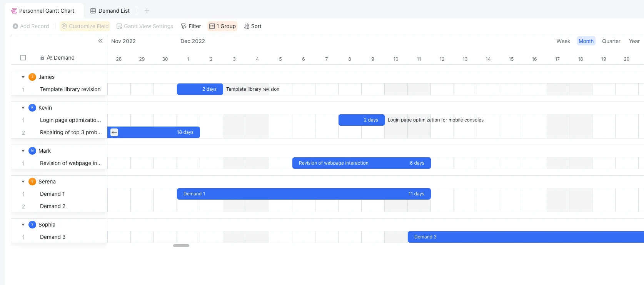Click the Customize Field gear icon

[x=64, y=26]
